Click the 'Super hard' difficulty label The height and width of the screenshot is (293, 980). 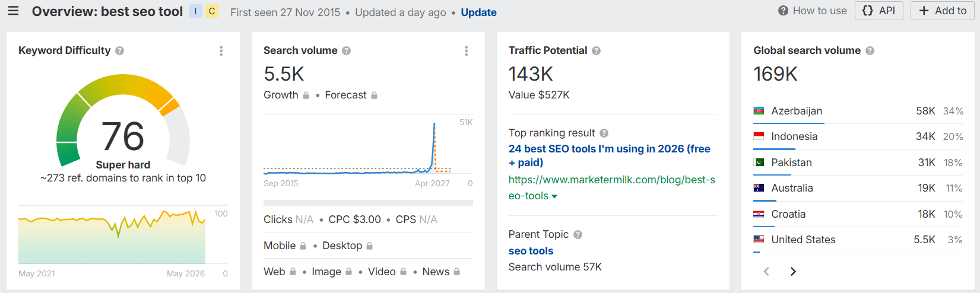123,165
